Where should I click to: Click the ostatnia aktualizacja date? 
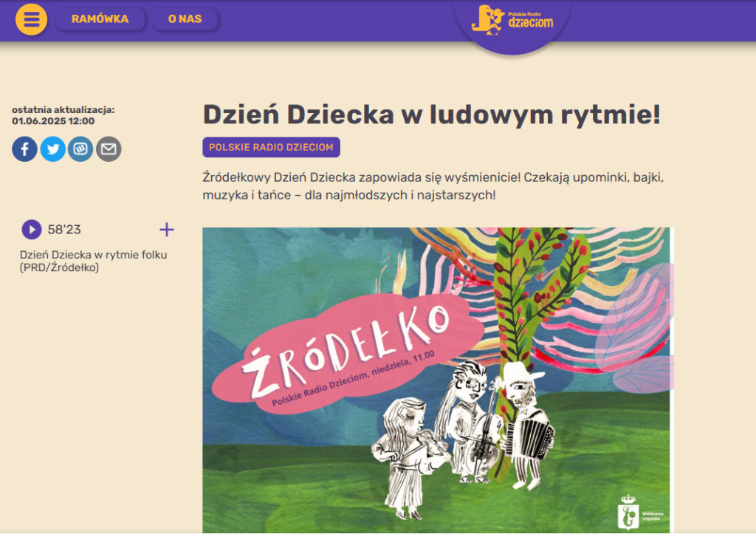pyautogui.click(x=53, y=121)
